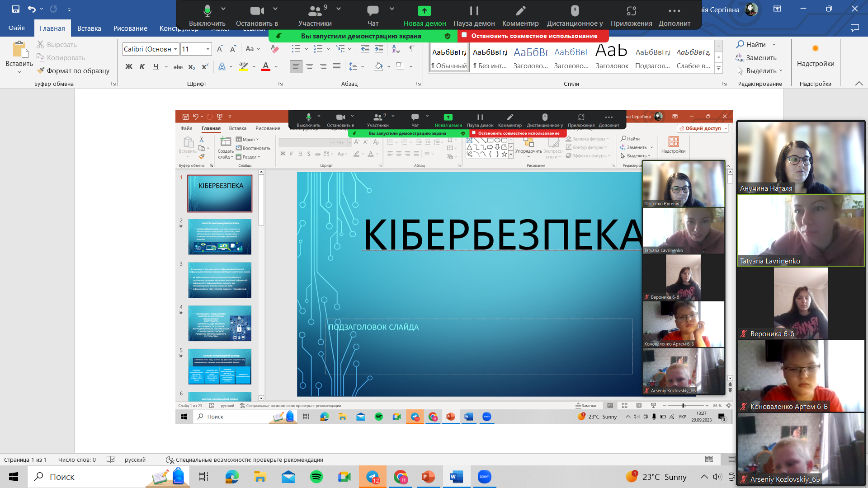Open Spotify from the taskbar

[x=316, y=477]
